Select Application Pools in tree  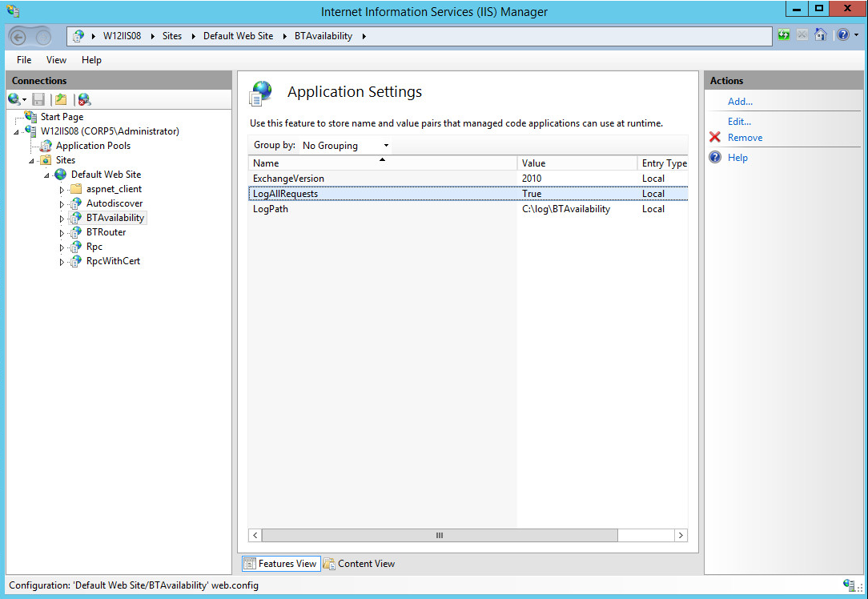93,146
